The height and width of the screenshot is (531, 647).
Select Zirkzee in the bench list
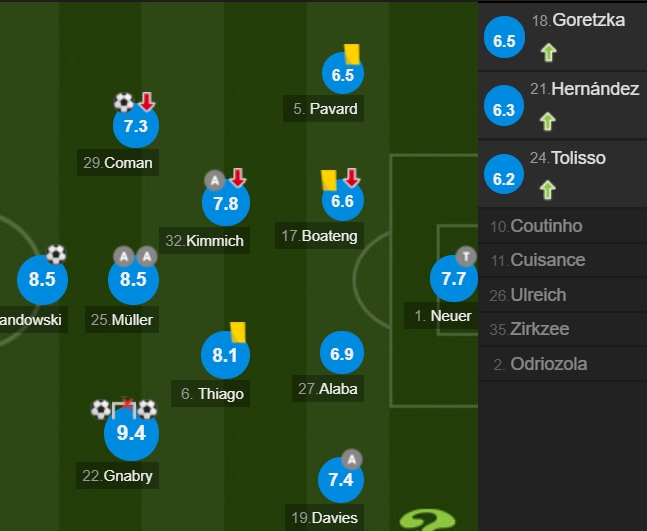[562, 329]
